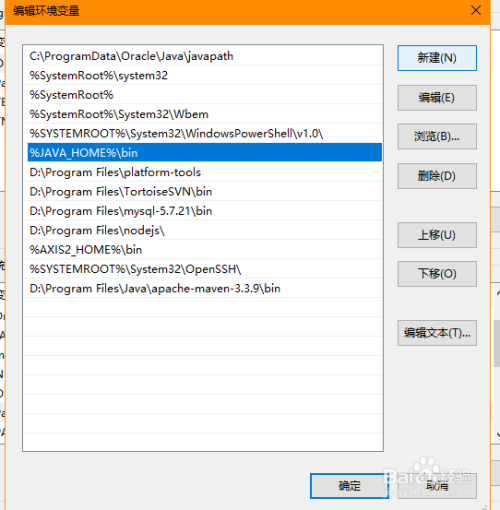Move entry down with 下移(O)
The height and width of the screenshot is (510, 500).
pos(437,274)
